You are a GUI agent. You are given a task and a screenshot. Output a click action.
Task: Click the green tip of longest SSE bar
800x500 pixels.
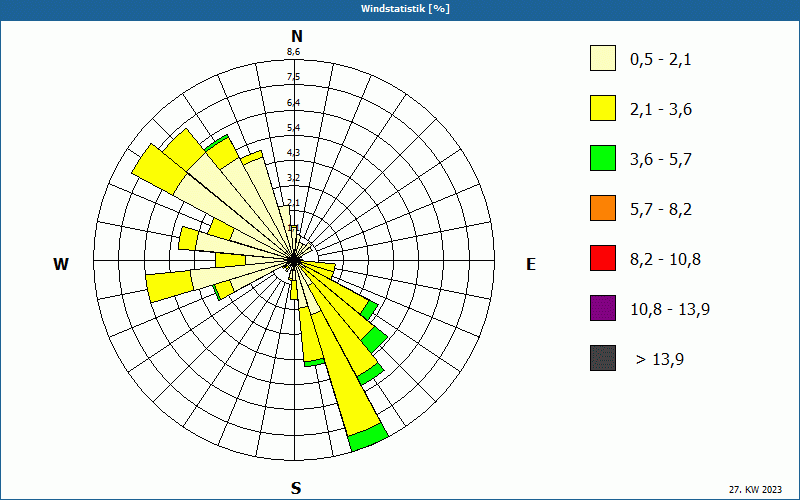[x=368, y=438]
